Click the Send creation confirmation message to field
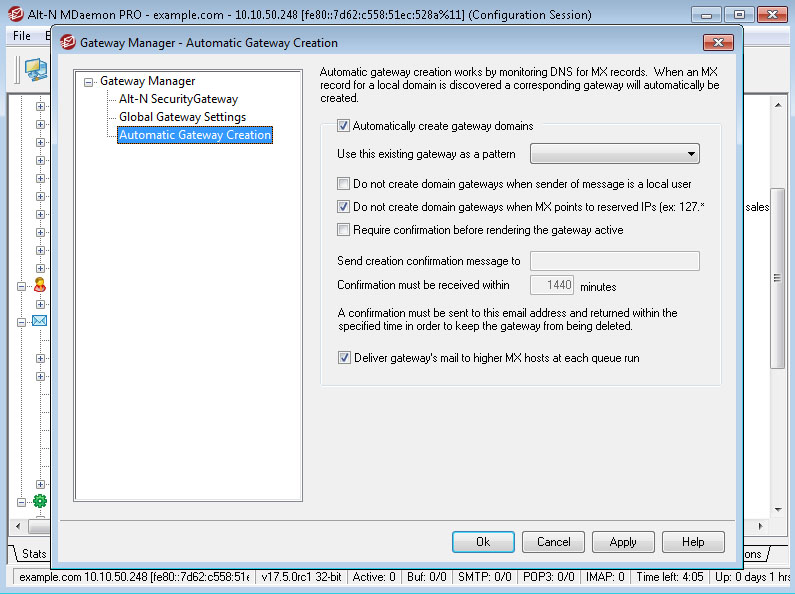The height and width of the screenshot is (594, 795). pos(615,261)
